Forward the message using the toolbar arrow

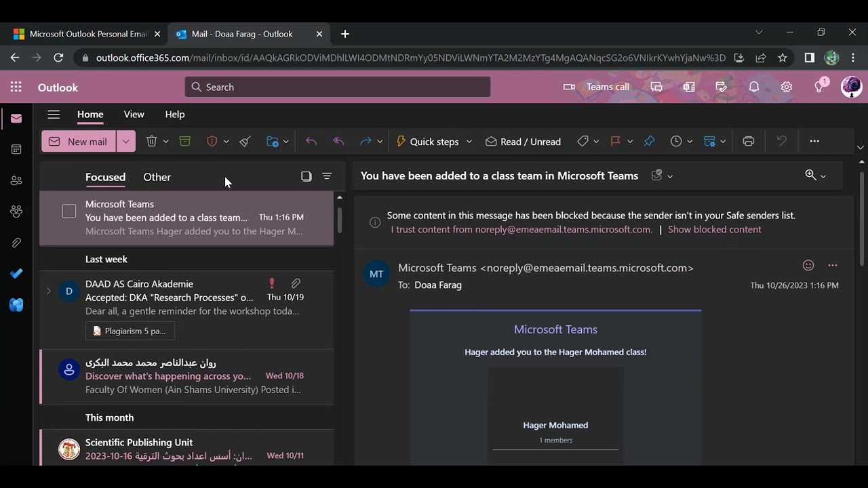(366, 141)
